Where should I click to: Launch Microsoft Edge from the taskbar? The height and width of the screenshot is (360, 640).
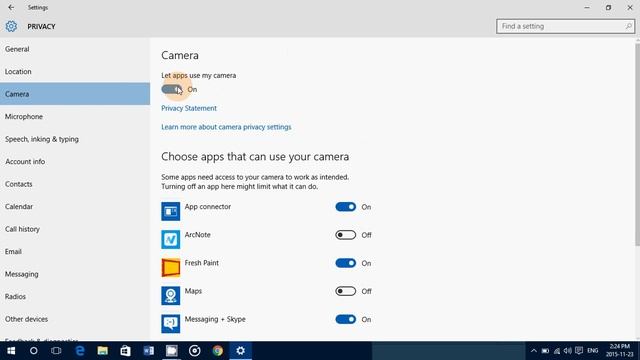[80, 351]
